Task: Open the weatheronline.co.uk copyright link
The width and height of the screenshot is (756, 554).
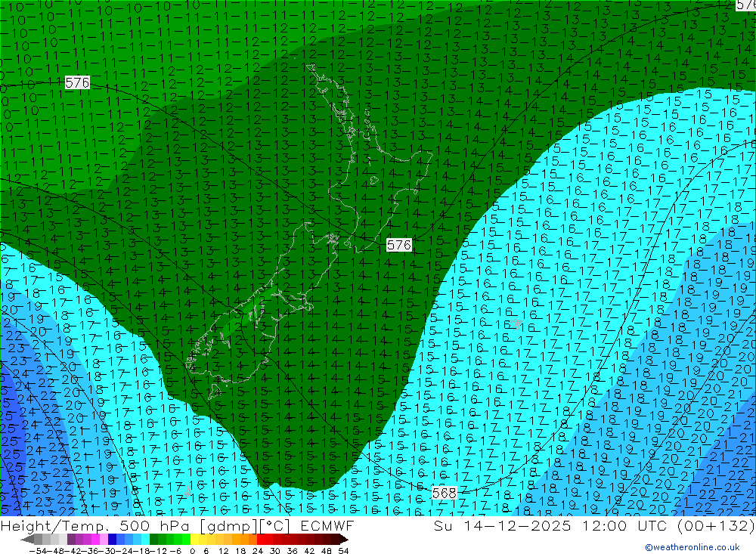Action: point(692,547)
